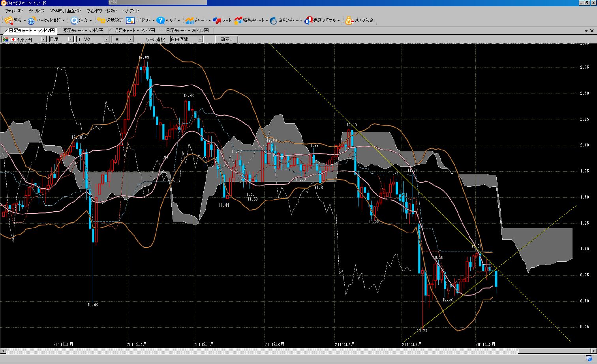This screenshot has height=364, width=597.
Task: Click the クリック入金 money bag icon
Action: 349,21
